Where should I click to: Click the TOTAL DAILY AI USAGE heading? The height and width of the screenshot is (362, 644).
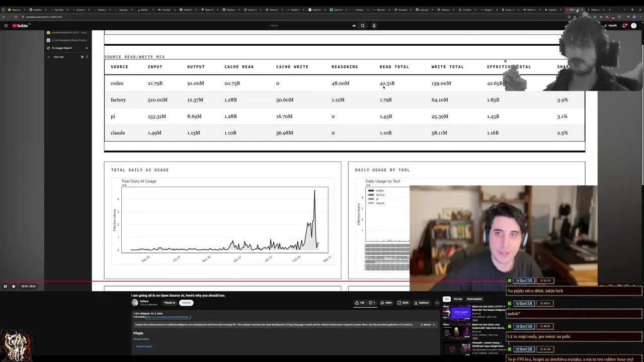[x=140, y=170]
